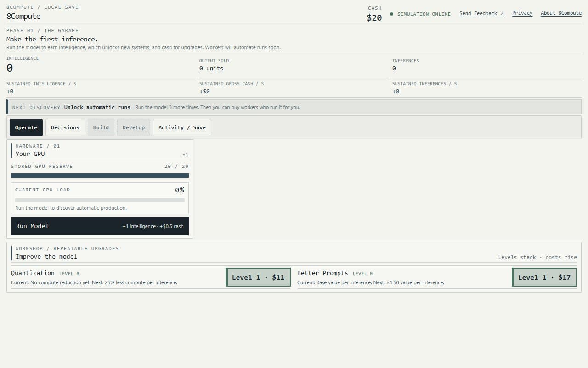Click the 'SUSTAINED INFERENCES / S' label
This screenshot has width=588, height=368.
(x=425, y=84)
